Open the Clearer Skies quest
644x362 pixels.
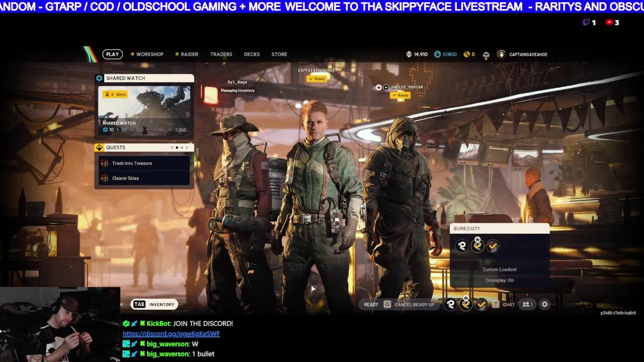(144, 178)
